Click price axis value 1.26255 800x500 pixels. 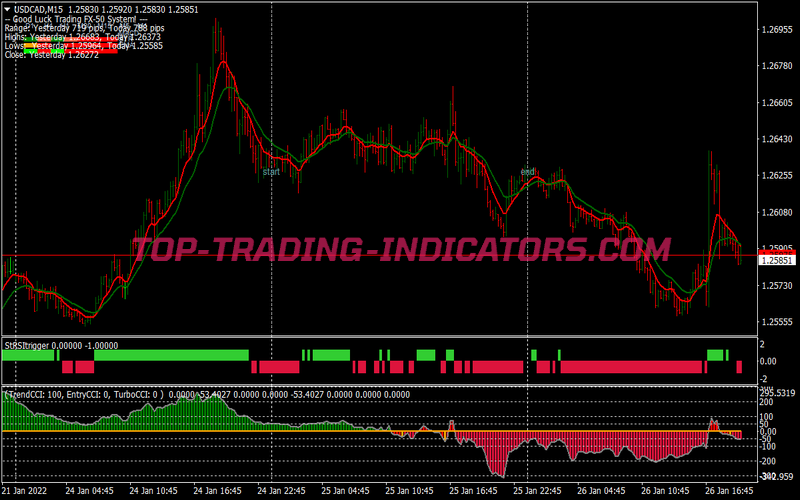[x=777, y=176]
